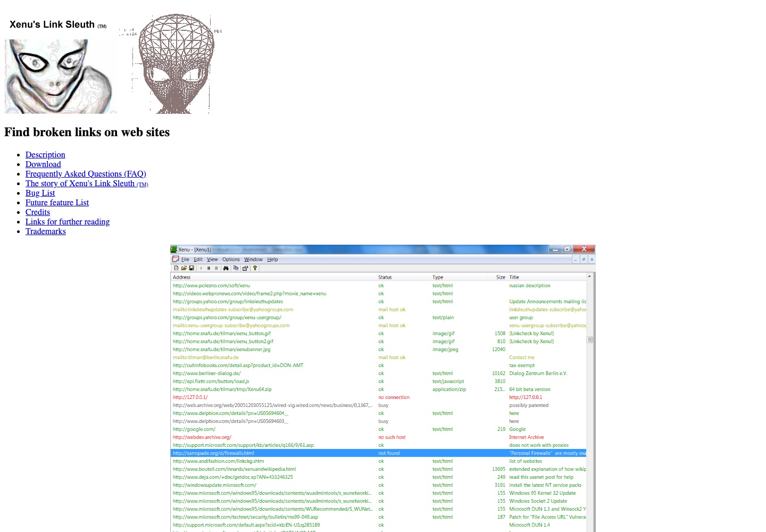Open The story of Xenu's Link Sleuth link
The height and width of the screenshot is (532, 766).
tap(87, 184)
